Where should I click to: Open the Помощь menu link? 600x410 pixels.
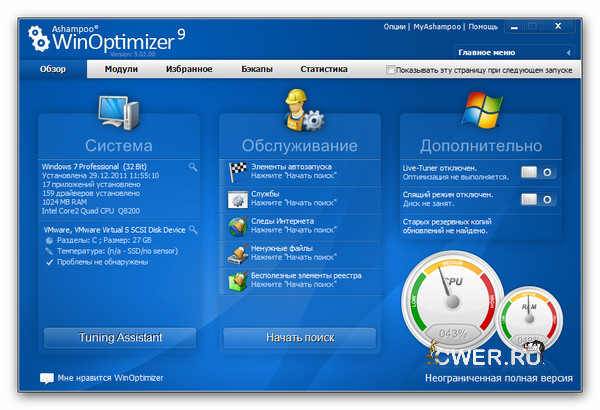pyautogui.click(x=483, y=26)
